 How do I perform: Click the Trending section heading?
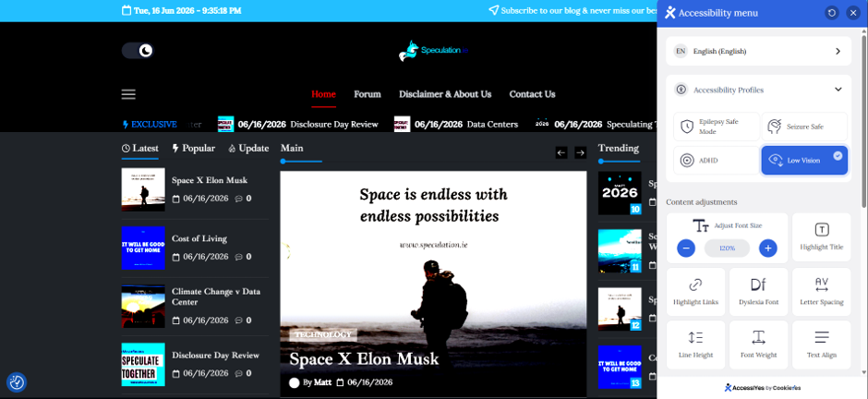tap(619, 149)
